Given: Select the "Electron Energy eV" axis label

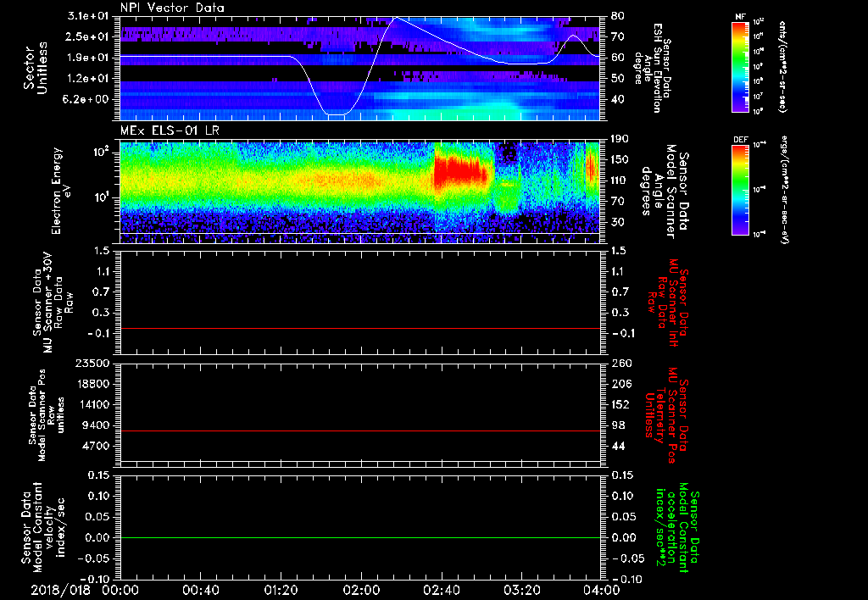Looking at the screenshot, I should click(63, 191).
